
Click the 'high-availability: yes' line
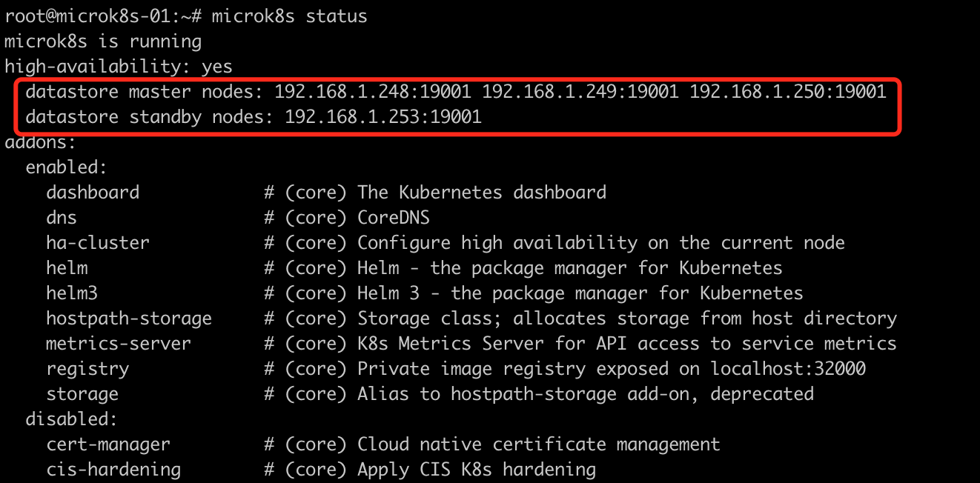[x=119, y=67]
